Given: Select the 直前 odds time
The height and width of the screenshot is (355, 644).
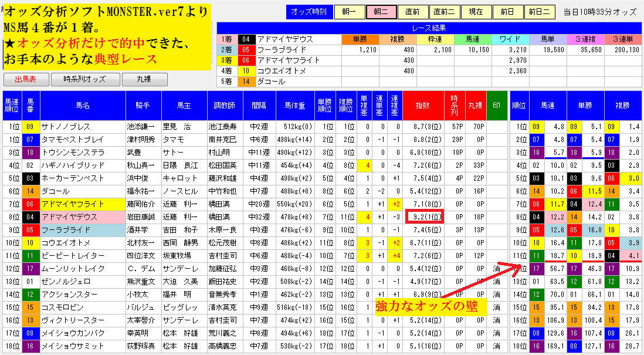Looking at the screenshot, I should [413, 12].
